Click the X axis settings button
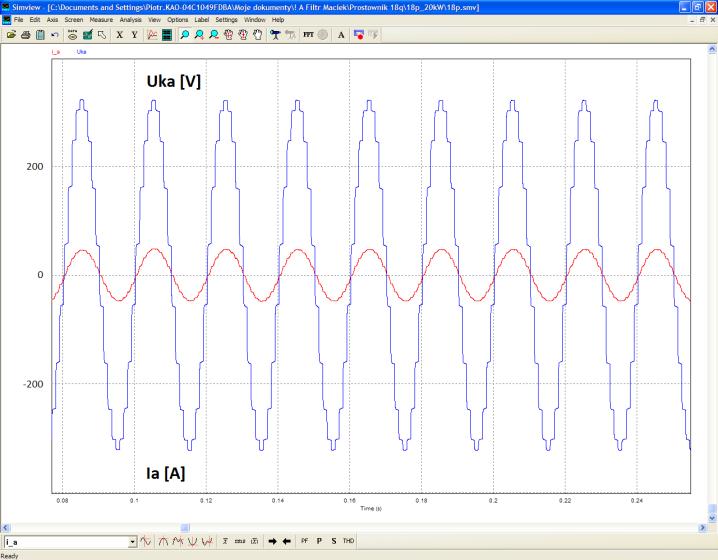 pyautogui.click(x=120, y=34)
